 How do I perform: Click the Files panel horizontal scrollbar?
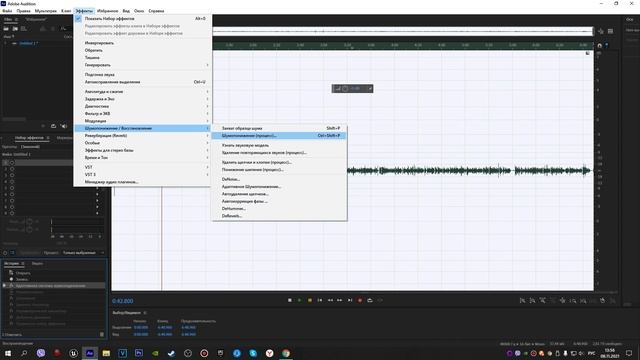pyautogui.click(x=14, y=119)
